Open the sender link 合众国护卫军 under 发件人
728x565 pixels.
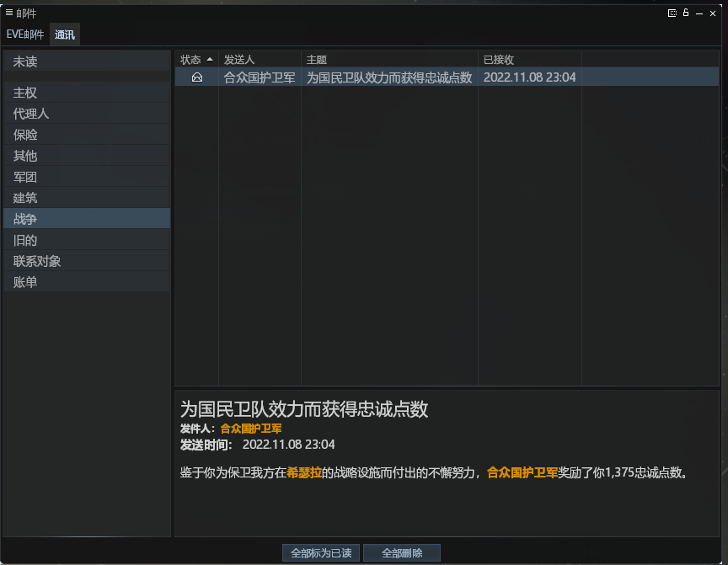click(251, 429)
